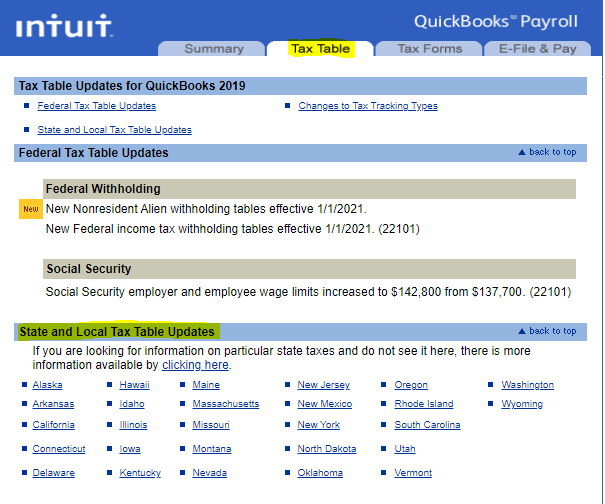Switch to the Tax Forms tab
Image resolution: width=605 pixels, height=504 pixels.
[x=429, y=49]
